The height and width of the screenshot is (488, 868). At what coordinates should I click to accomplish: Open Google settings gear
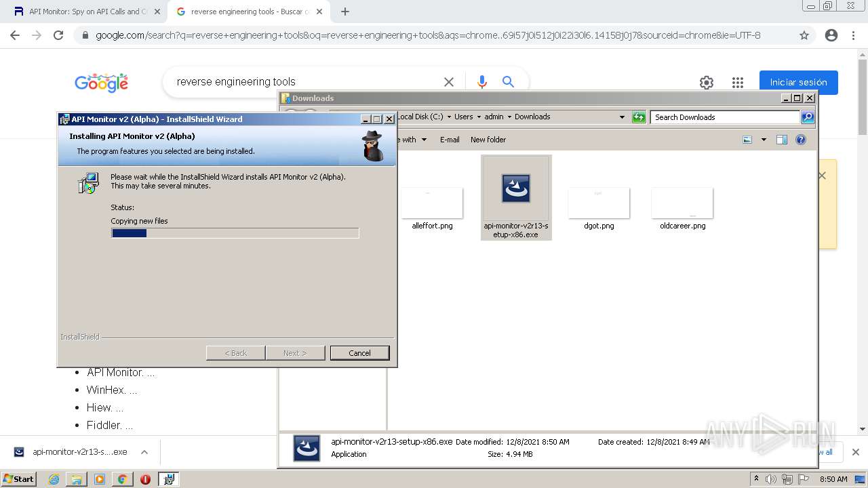coord(707,83)
